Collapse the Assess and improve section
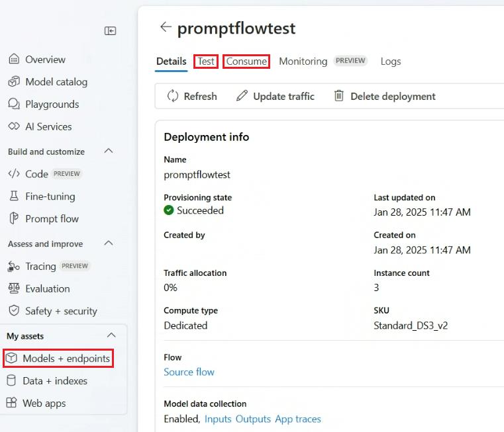504x432 pixels. (x=109, y=243)
